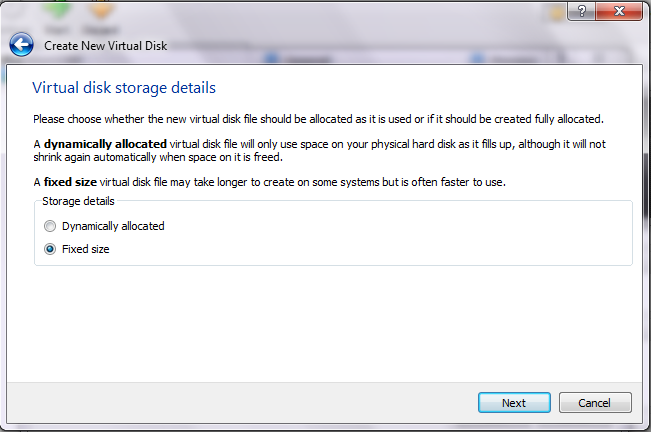Click the 'Dynamically allocated' option label text
Screen dimensions: 651x432
point(113,227)
